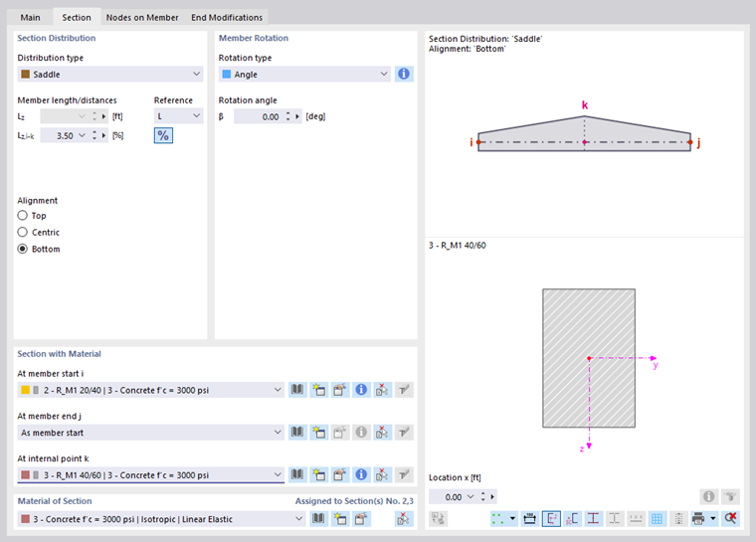Open At member end j dropdown
Image resolution: width=756 pixels, height=542 pixels.
pos(150,433)
